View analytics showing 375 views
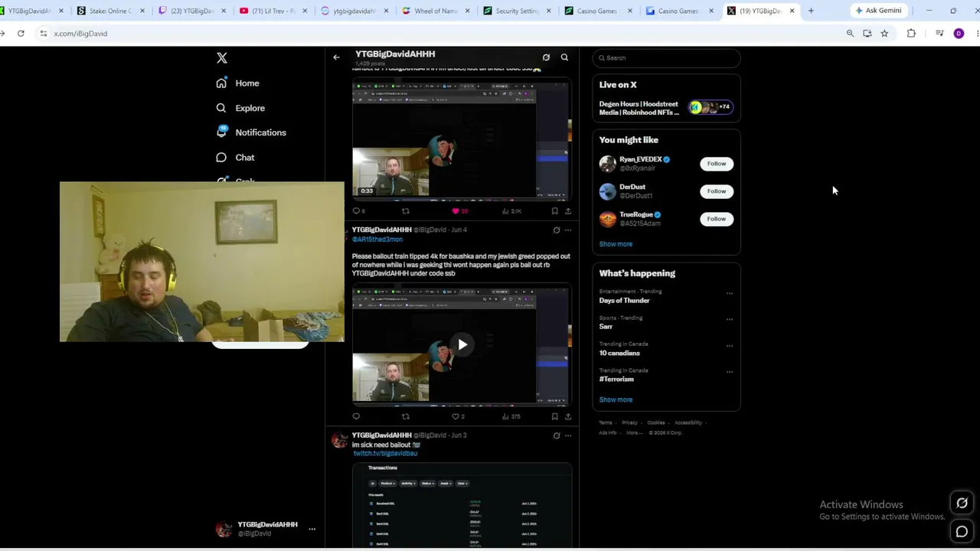The image size is (980, 551). click(x=511, y=416)
